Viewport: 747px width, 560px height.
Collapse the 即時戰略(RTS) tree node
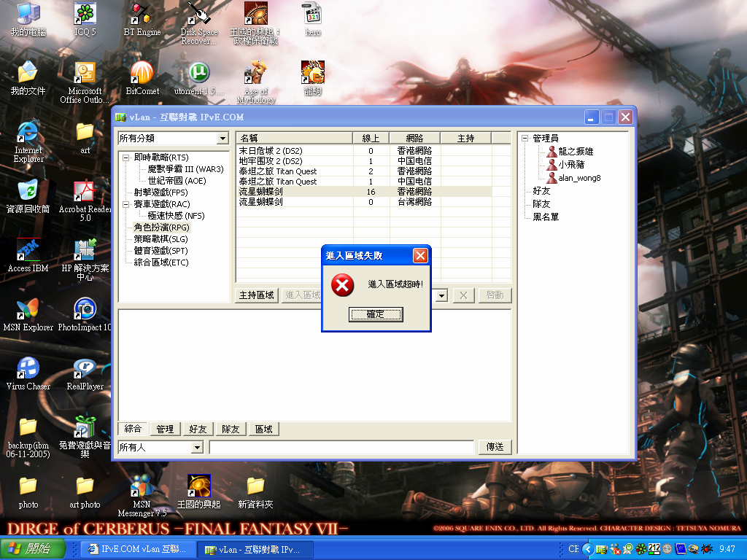(x=125, y=157)
